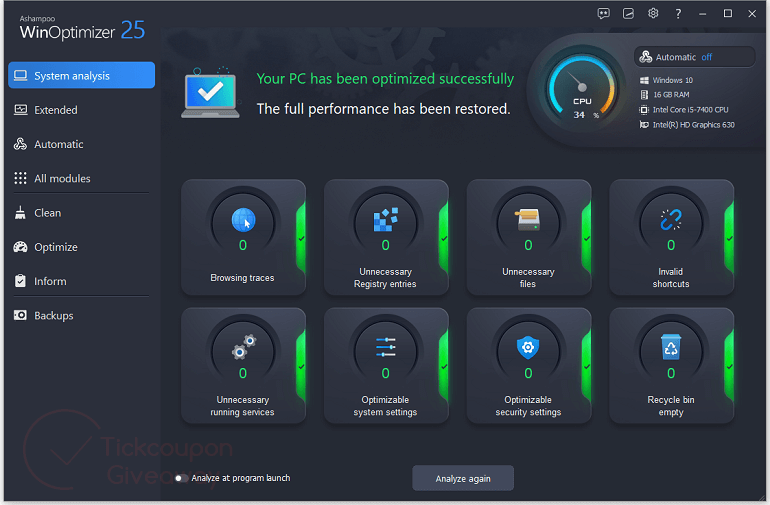This screenshot has width=770, height=505.
Task: Click the Optimize speedometer icon
Action: (x=20, y=247)
